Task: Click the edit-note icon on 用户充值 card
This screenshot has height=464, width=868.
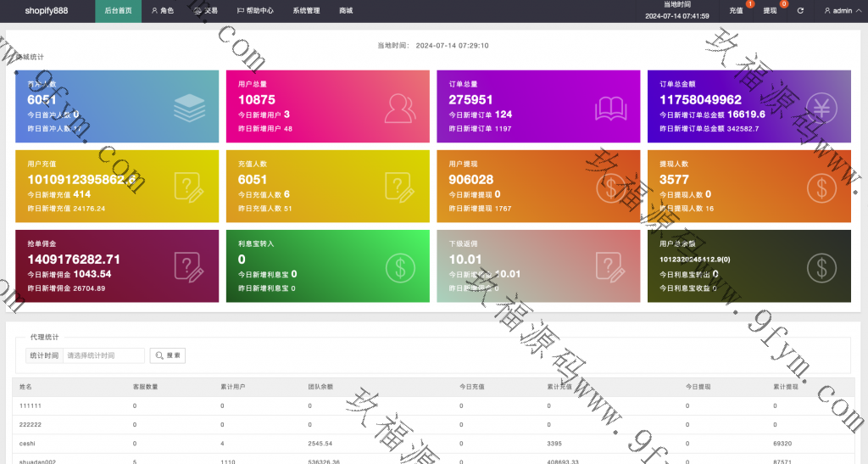Action: click(190, 187)
